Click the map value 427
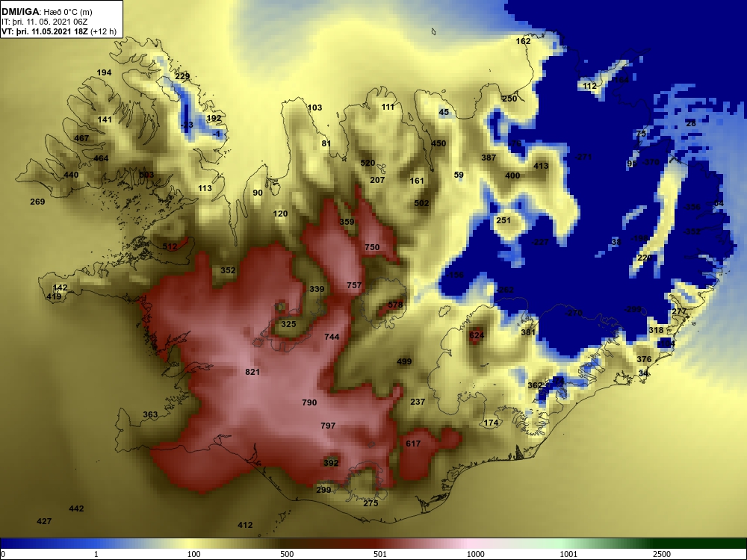Viewport: 747px width, 560px height. point(44,521)
